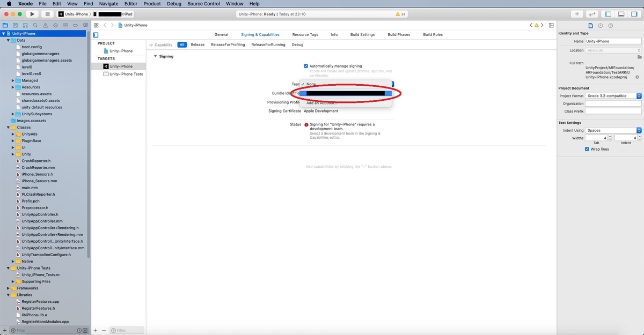Click the yellow warnings count indicator

click(x=400, y=14)
